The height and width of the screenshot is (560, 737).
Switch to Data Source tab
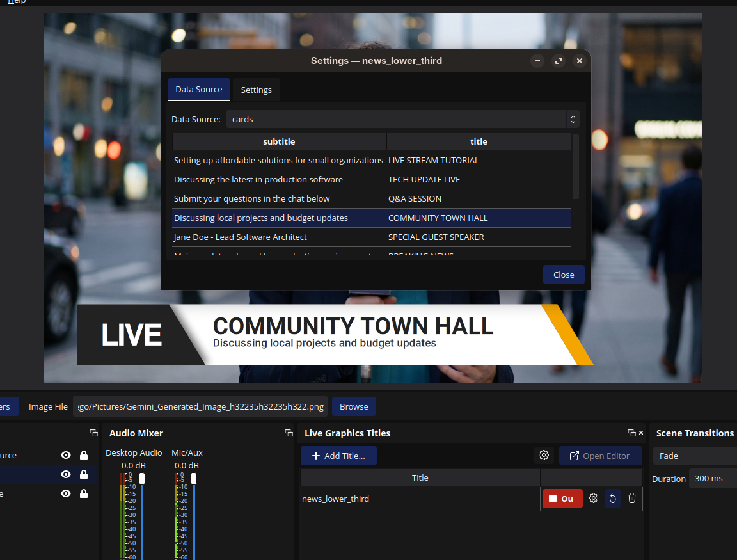[199, 90]
